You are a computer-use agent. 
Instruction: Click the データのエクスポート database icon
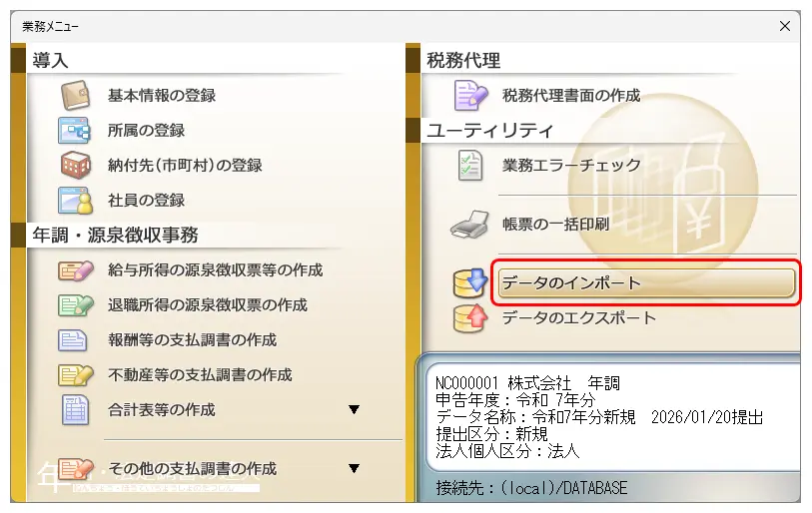(469, 318)
